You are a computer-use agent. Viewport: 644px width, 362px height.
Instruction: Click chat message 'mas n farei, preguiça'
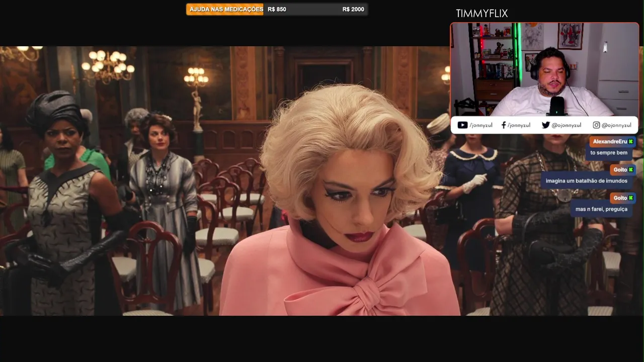click(x=602, y=209)
